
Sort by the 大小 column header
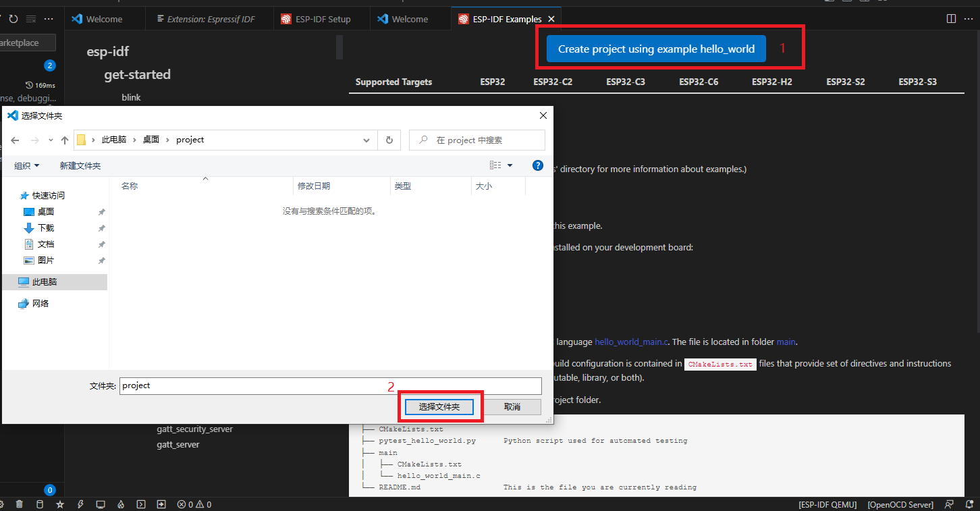point(498,186)
